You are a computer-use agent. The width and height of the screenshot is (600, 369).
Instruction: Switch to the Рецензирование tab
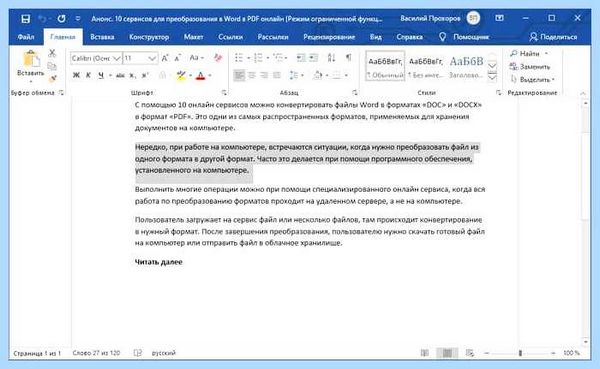coord(329,37)
